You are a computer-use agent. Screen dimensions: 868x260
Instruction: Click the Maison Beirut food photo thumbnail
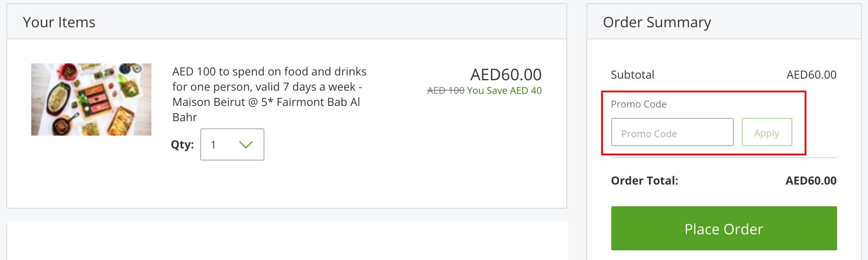91,98
